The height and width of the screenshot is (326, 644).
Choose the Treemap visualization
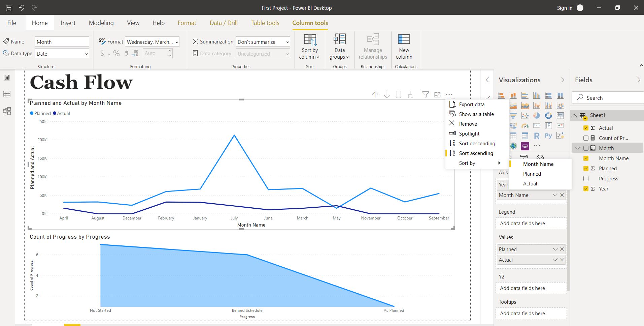(560, 116)
